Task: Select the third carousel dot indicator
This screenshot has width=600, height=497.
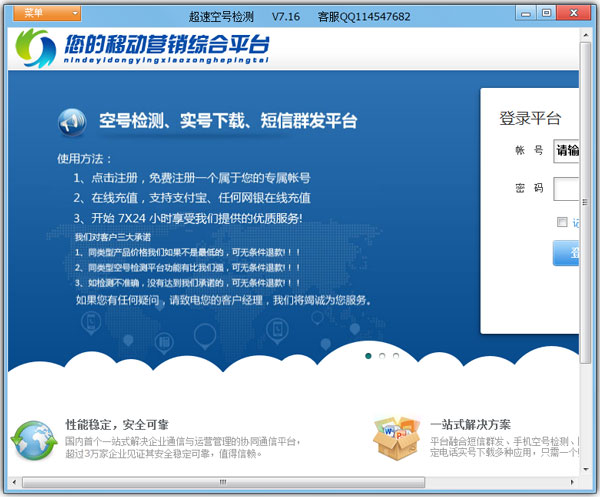Action: tap(396, 355)
